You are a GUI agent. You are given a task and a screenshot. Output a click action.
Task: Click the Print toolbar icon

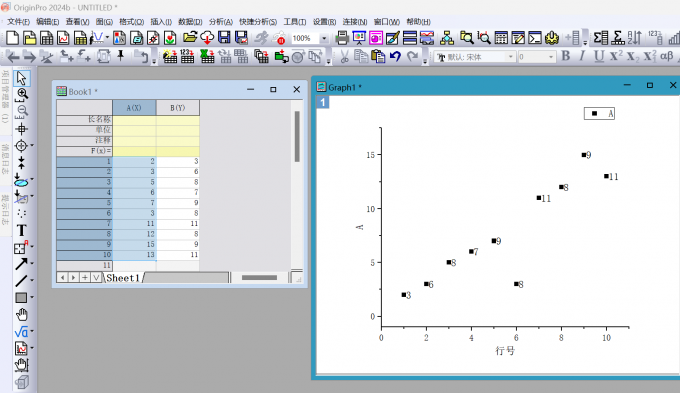(x=342, y=38)
